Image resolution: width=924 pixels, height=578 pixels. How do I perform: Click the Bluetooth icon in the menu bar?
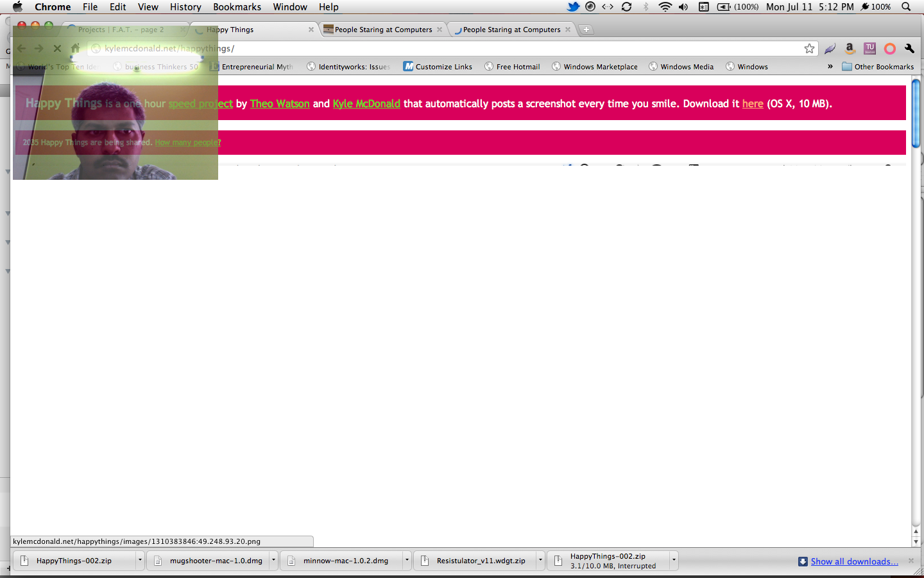[x=646, y=6]
